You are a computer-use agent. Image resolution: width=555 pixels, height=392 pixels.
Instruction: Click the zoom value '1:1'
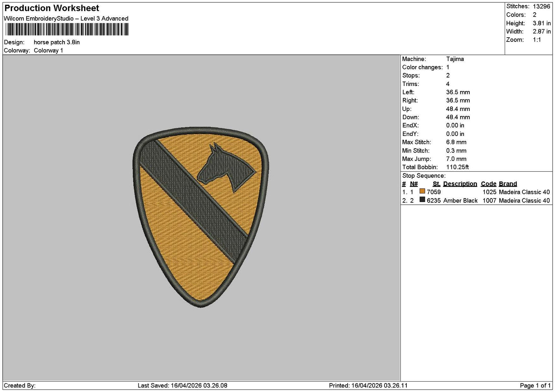point(537,40)
